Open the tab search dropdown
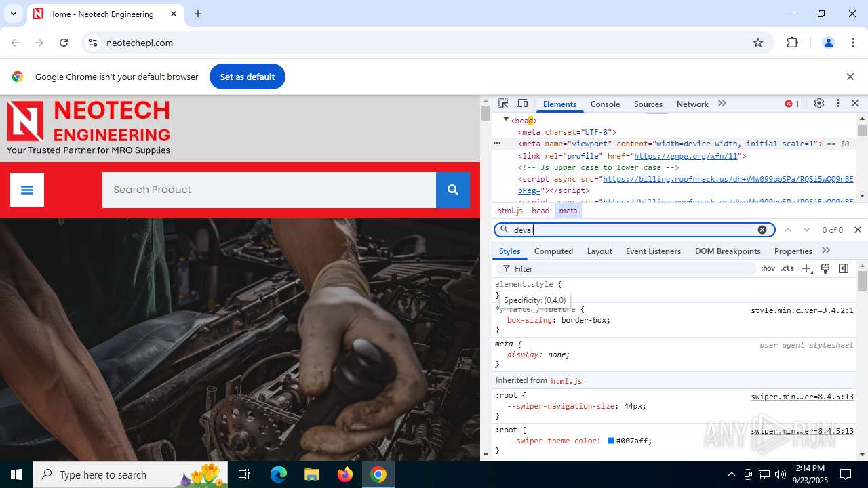The image size is (868, 488). coord(13,14)
